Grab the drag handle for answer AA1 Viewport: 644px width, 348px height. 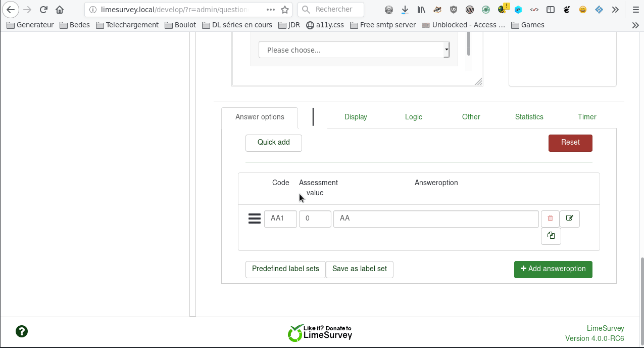(x=255, y=219)
